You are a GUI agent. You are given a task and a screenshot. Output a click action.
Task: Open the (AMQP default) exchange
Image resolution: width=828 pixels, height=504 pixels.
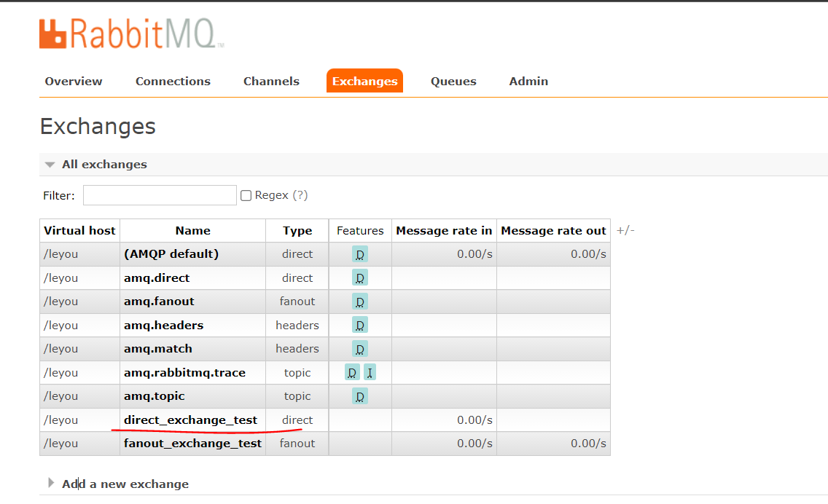171,254
